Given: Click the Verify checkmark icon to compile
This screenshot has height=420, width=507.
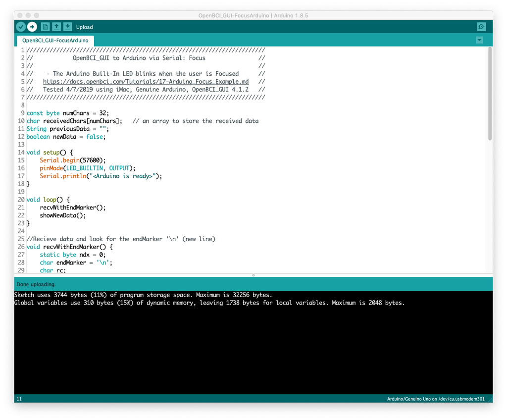Looking at the screenshot, I should point(20,27).
